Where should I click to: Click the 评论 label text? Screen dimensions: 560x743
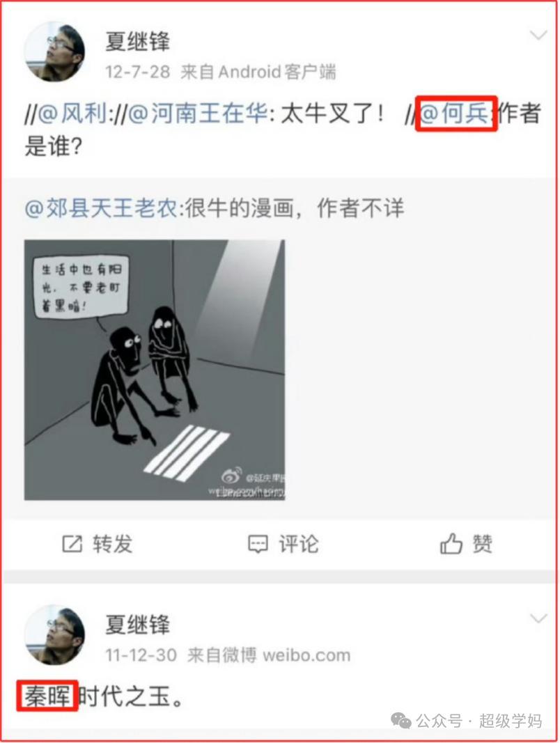pyautogui.click(x=299, y=544)
